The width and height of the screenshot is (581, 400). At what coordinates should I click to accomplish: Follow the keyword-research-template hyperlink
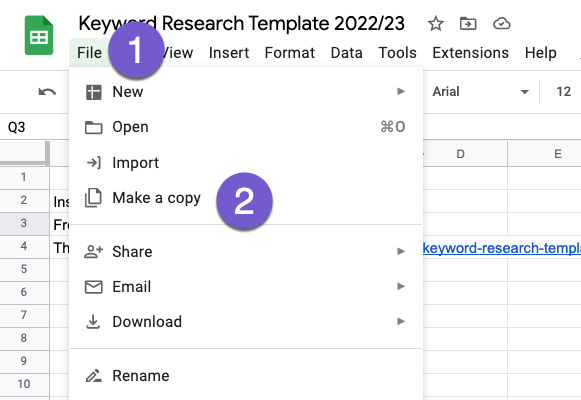[x=502, y=248]
